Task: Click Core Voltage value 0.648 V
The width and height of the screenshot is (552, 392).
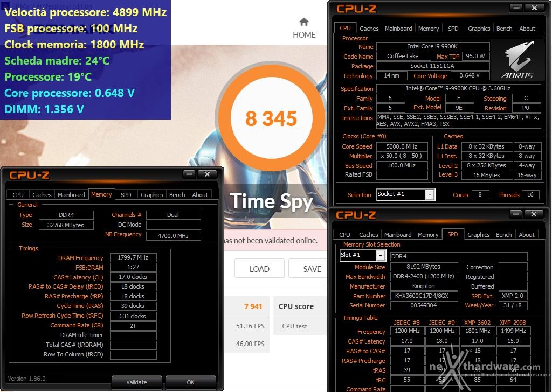Action: [470, 75]
